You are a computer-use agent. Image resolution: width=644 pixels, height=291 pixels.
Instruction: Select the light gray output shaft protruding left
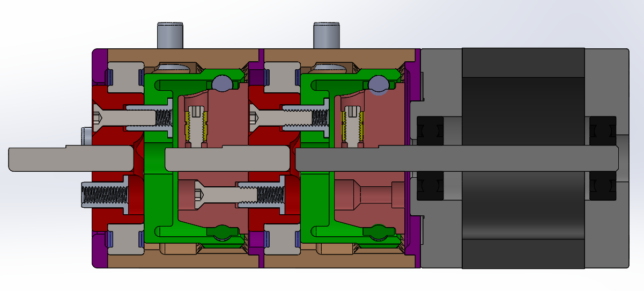71,159
